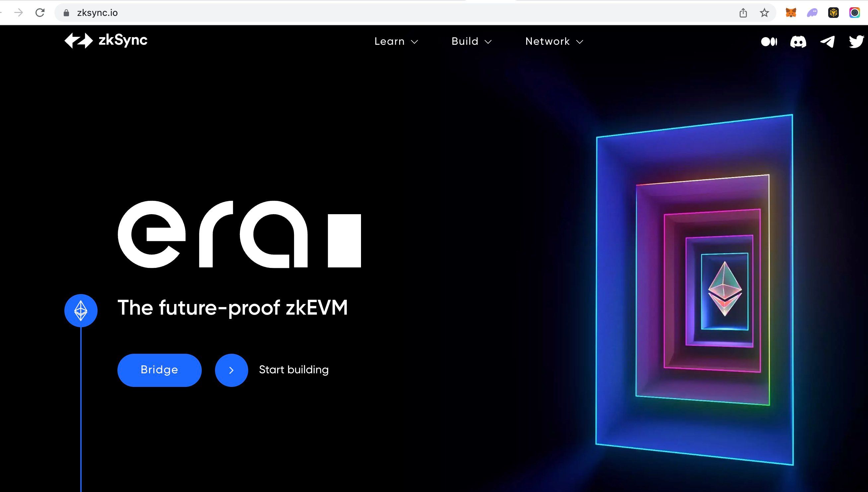The width and height of the screenshot is (868, 492).
Task: Click the share page icon
Action: point(743,13)
